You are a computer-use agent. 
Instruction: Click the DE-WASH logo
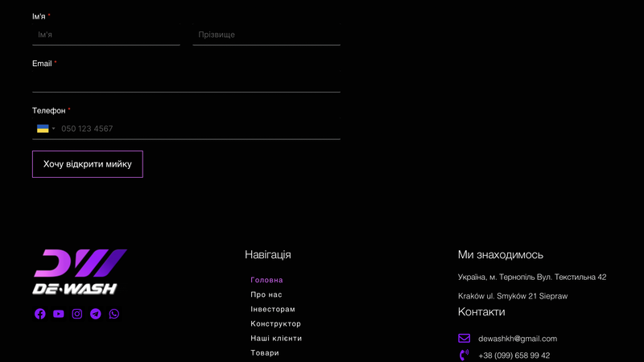80,272
